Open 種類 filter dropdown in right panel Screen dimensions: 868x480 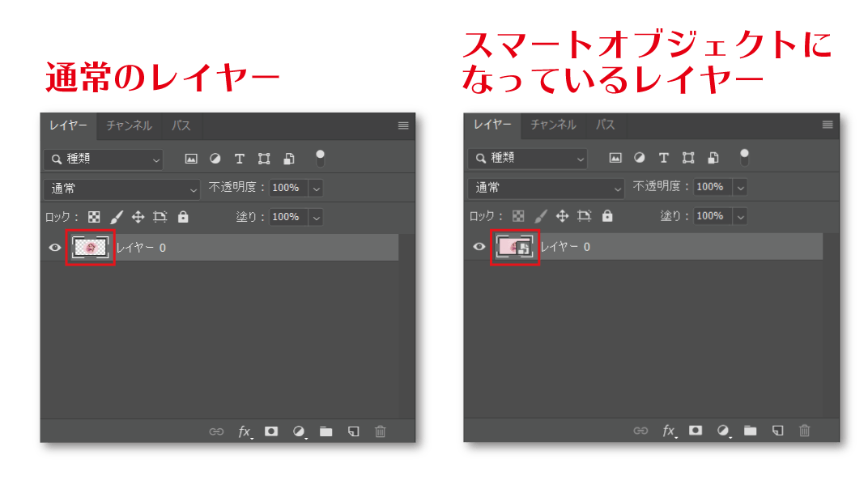[x=528, y=158]
